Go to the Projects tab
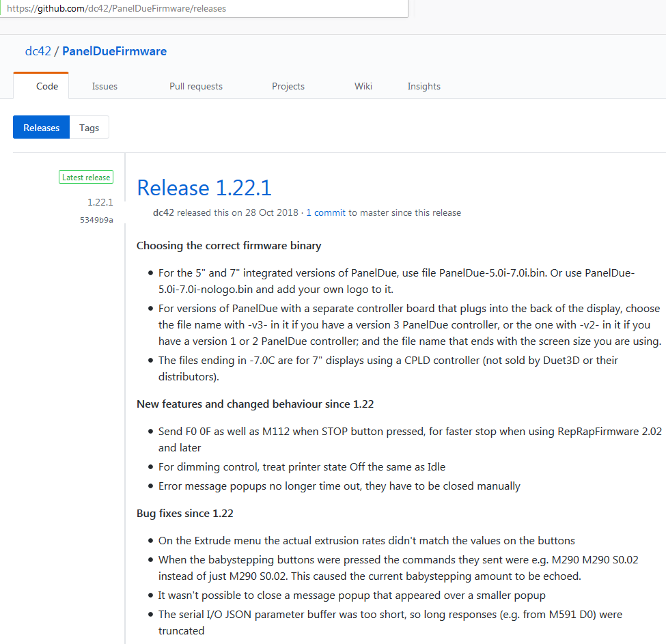 [288, 86]
